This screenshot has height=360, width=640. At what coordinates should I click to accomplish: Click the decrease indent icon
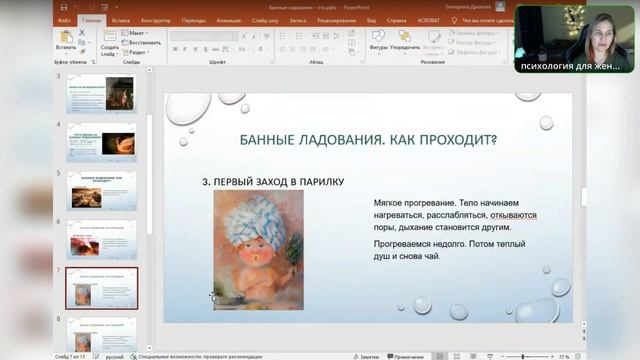(x=316, y=36)
